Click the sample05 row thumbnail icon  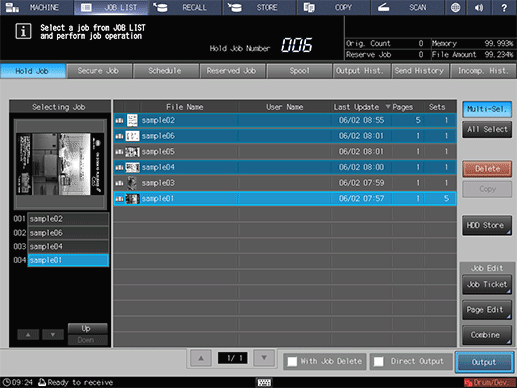[132, 152]
